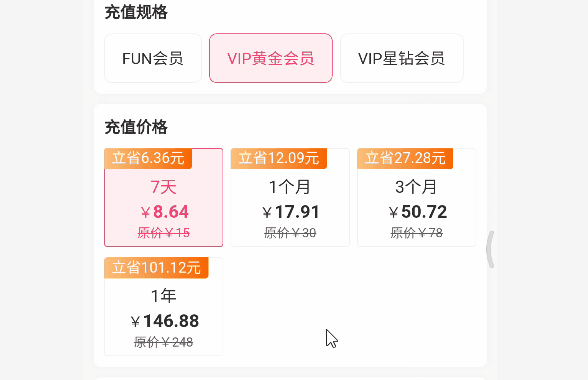Image resolution: width=588 pixels, height=380 pixels.
Task: Click the 立省12.09元 savings badge
Action: (279, 158)
